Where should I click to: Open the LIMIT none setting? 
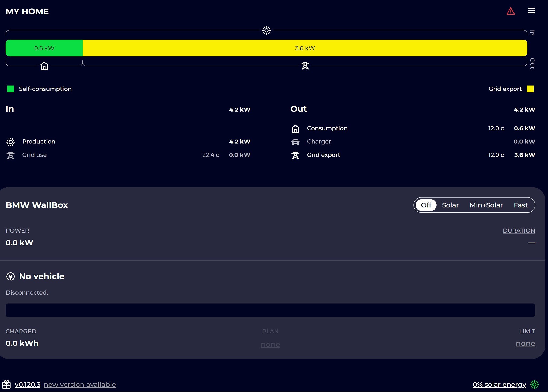click(x=525, y=344)
